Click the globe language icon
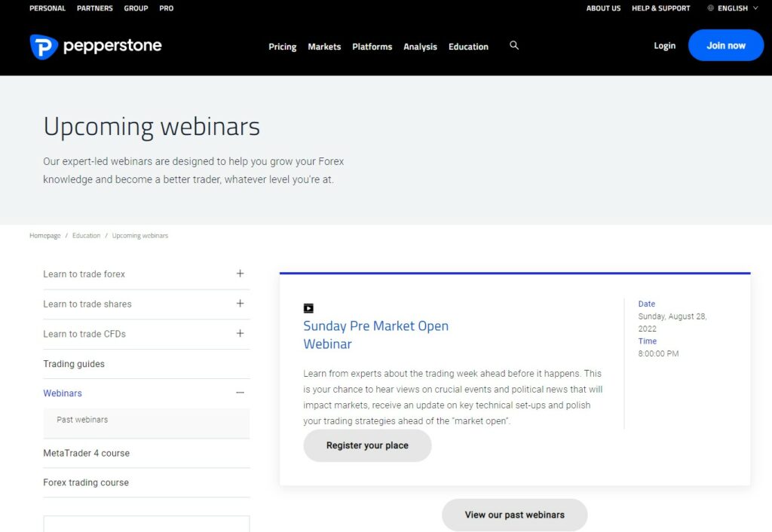This screenshot has width=772, height=532. pos(710,8)
